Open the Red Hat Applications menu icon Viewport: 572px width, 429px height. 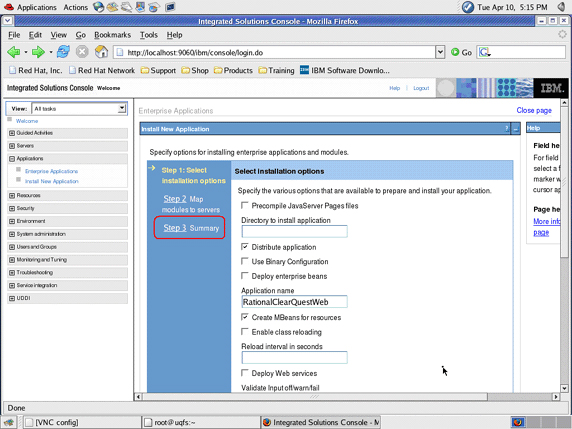(x=8, y=7)
